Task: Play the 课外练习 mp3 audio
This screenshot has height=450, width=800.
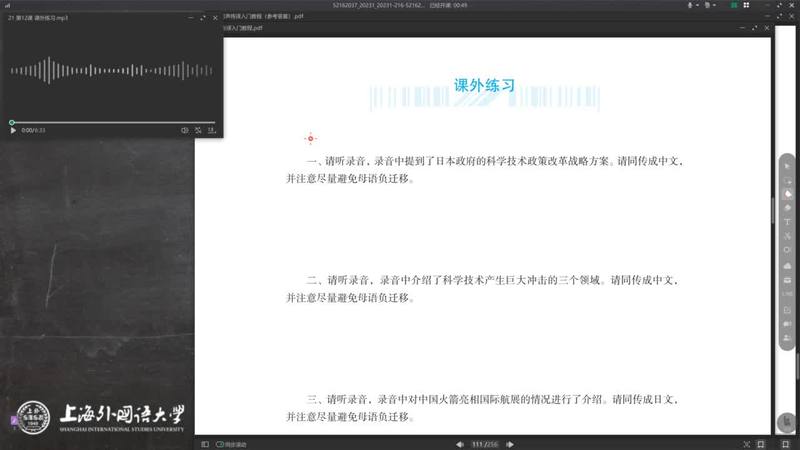Action: pyautogui.click(x=13, y=130)
